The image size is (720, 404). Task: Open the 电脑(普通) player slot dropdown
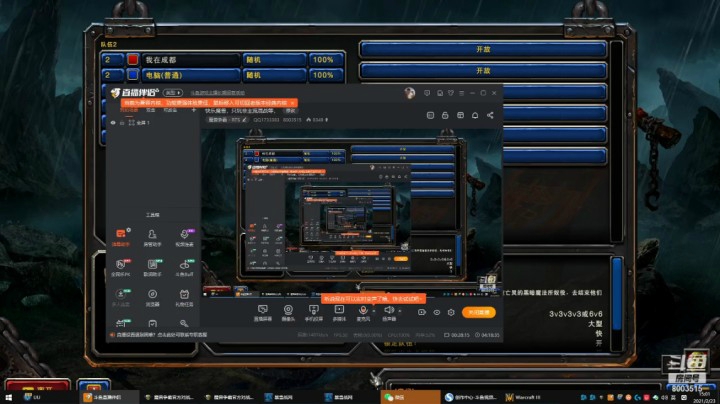pyautogui.click(x=191, y=75)
